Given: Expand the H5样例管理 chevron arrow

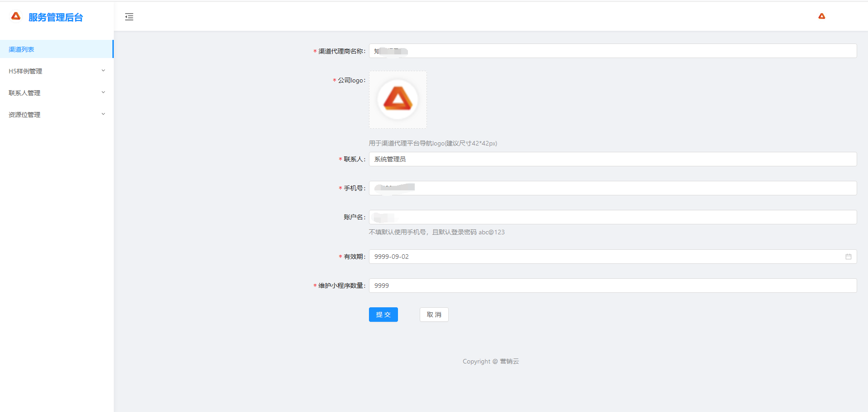Looking at the screenshot, I should (103, 71).
